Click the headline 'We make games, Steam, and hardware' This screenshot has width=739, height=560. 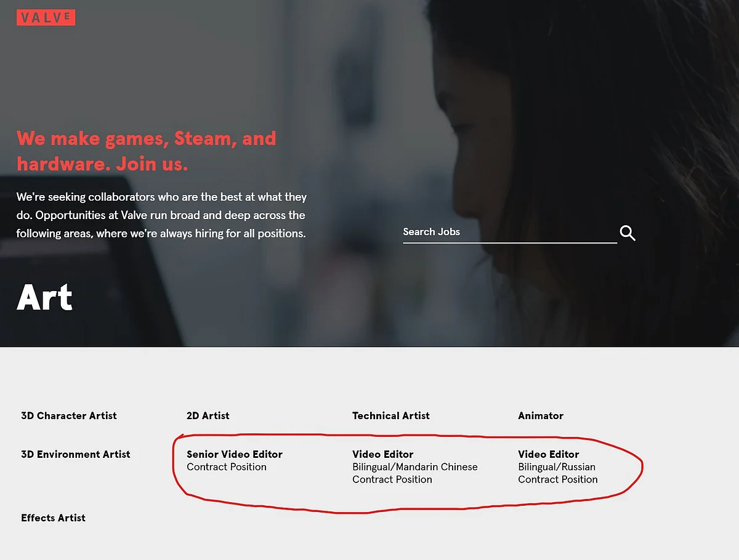147,151
